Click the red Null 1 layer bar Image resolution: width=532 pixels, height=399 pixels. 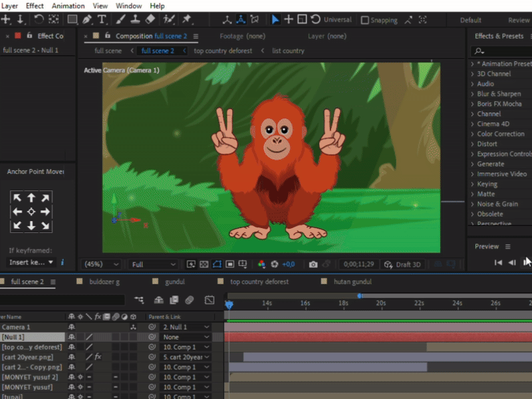click(378, 337)
